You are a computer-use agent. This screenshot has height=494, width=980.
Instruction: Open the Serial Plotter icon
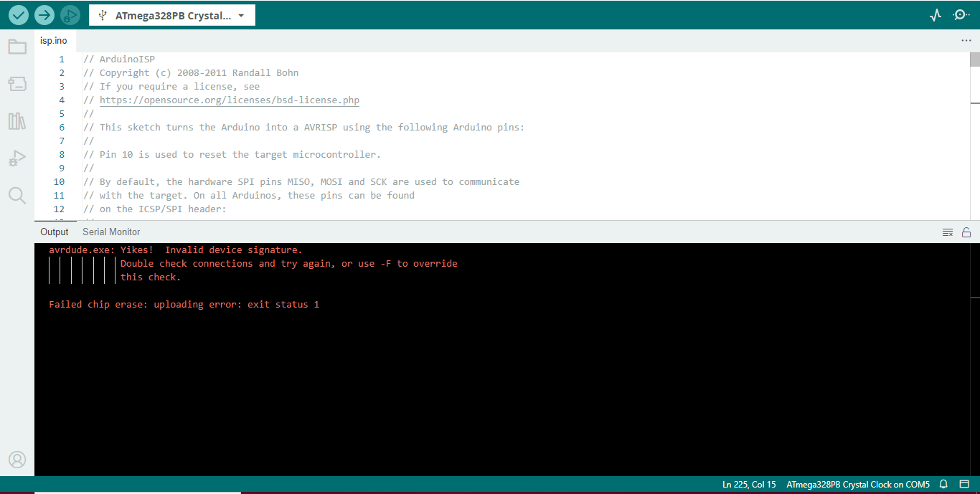[x=935, y=14]
